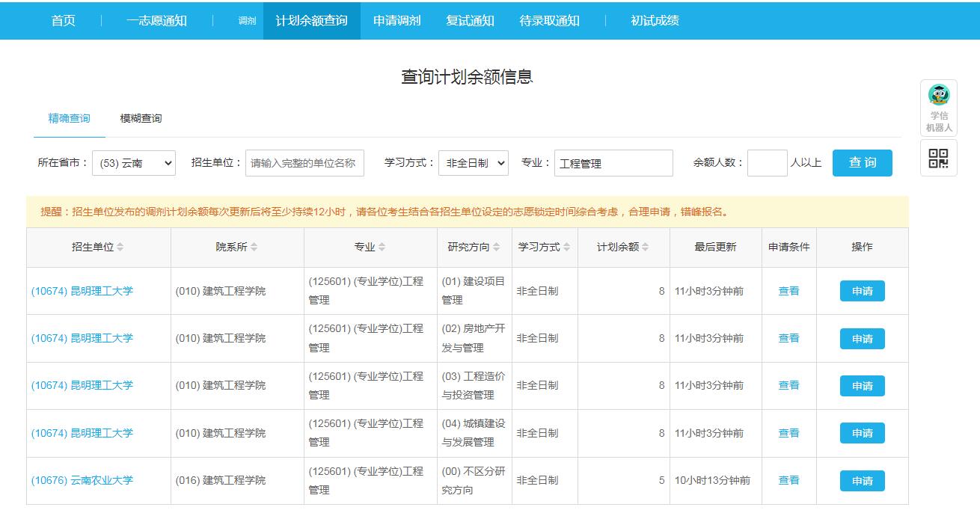
Task: View conditions for 房地产开发与管理 row
Action: 789,338
